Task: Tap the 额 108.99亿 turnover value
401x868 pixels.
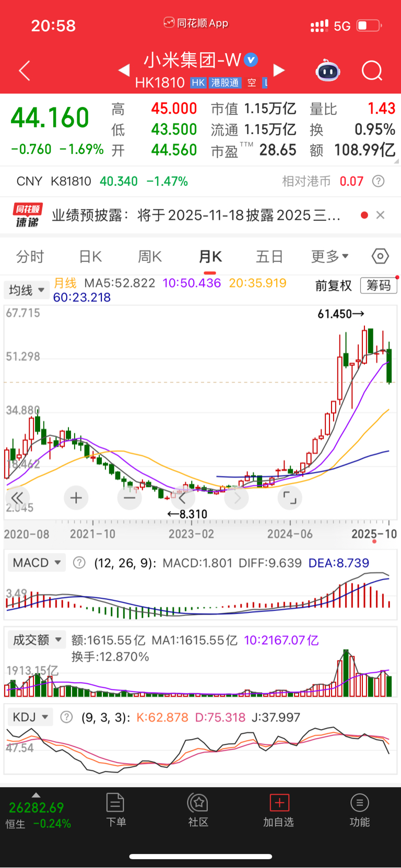Action: (352, 150)
